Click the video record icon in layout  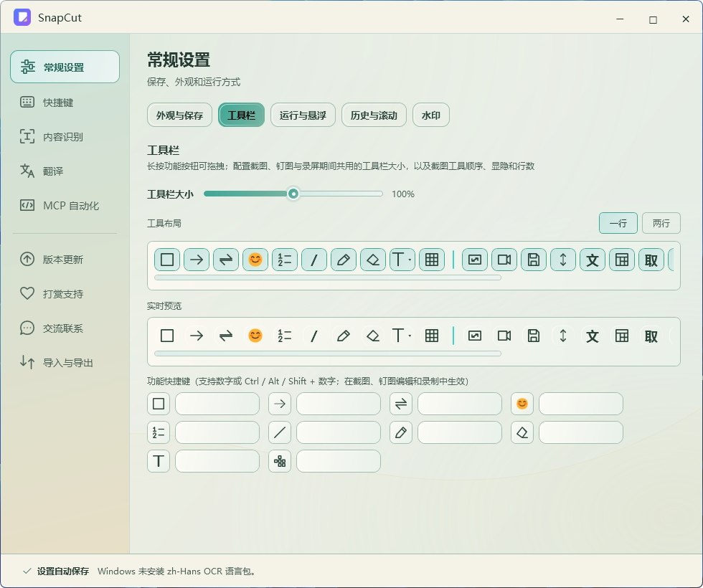click(504, 260)
